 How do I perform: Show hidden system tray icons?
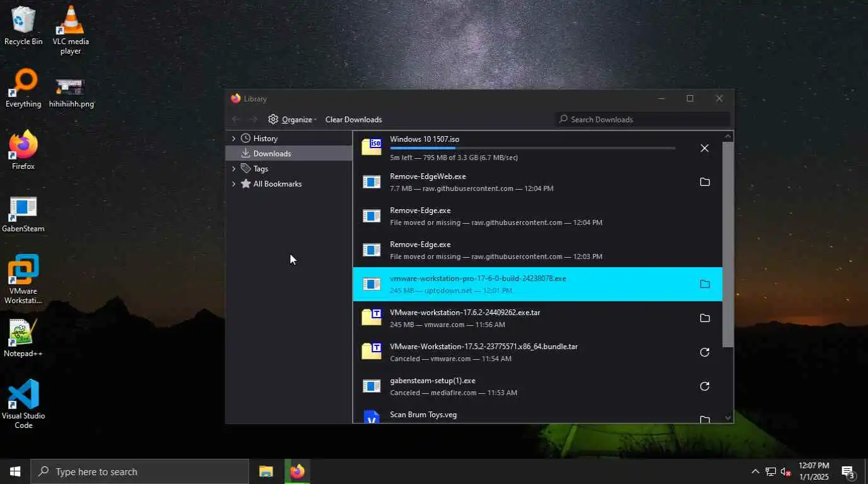(x=755, y=471)
